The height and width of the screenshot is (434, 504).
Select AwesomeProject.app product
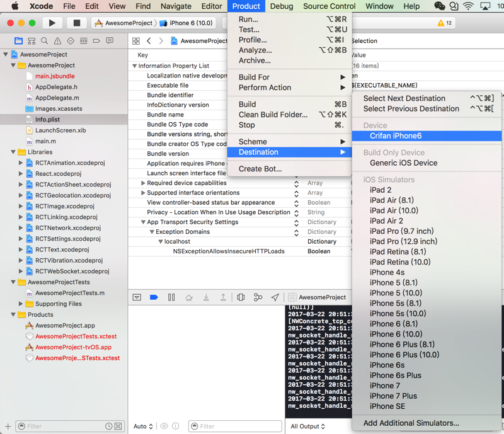pos(65,325)
